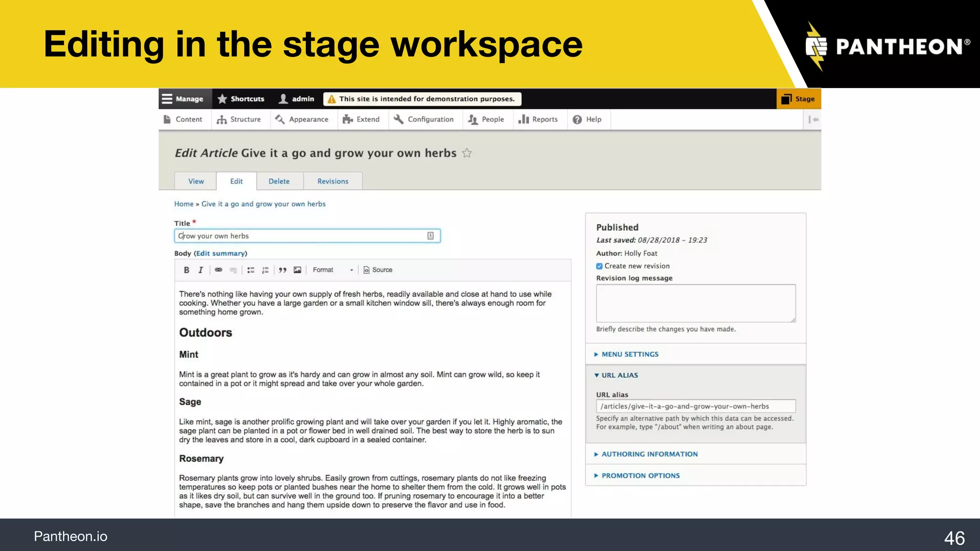Focus the Revision log message textarea

pyautogui.click(x=696, y=303)
